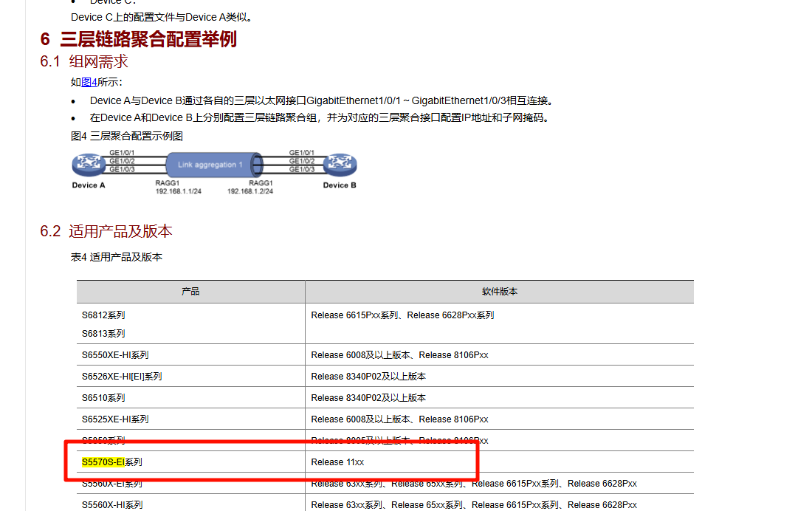The width and height of the screenshot is (812, 511).
Task: Click caption 图4 三层聚合配置示例图
Action: pyautogui.click(x=127, y=136)
